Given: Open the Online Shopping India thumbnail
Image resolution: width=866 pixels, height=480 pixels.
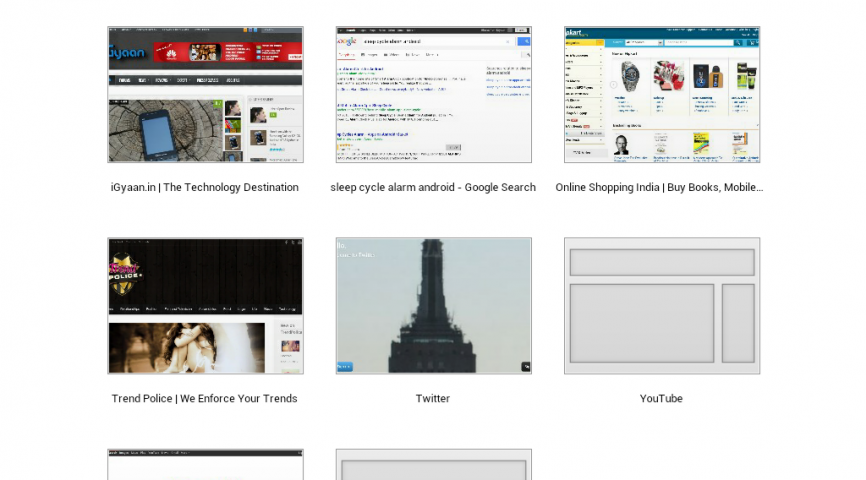Looking at the screenshot, I should pyautogui.click(x=661, y=95).
